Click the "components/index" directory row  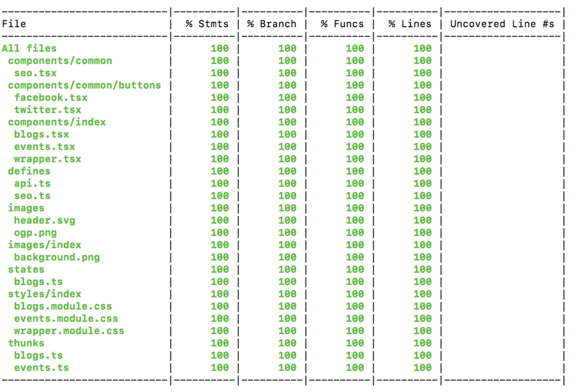57,122
